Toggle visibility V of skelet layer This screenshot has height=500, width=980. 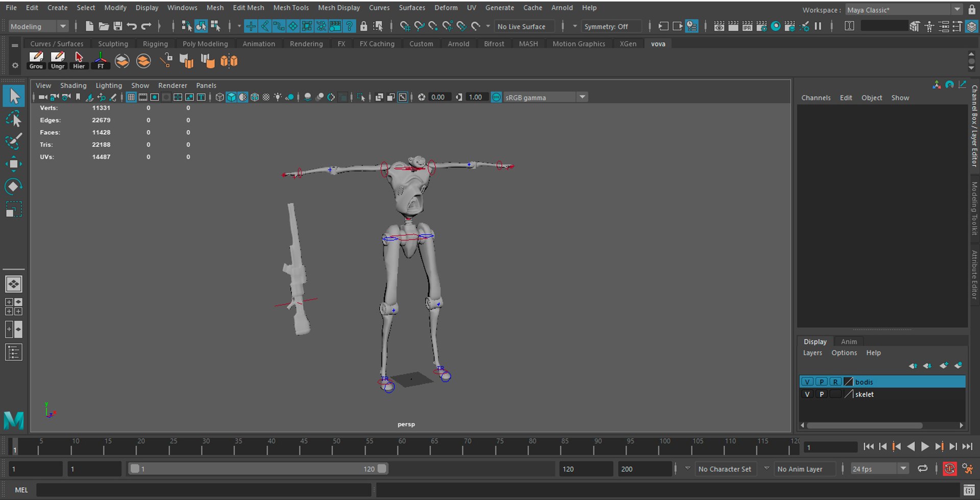coord(807,394)
